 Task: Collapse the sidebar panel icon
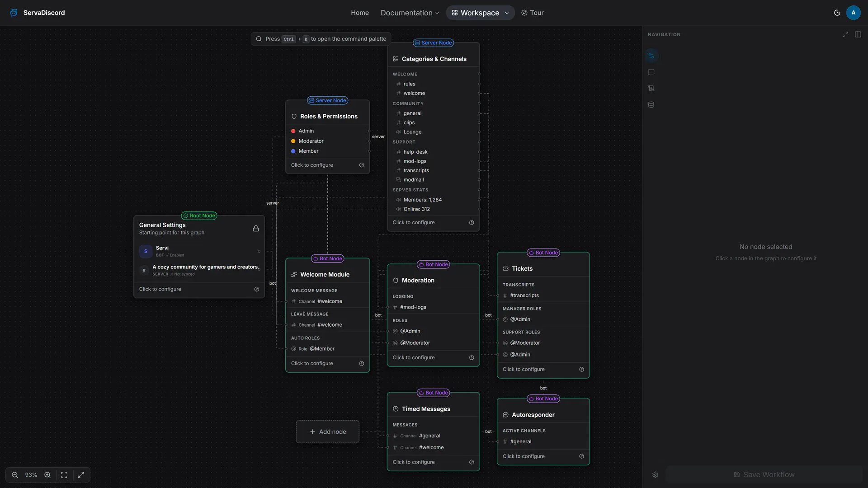click(858, 34)
